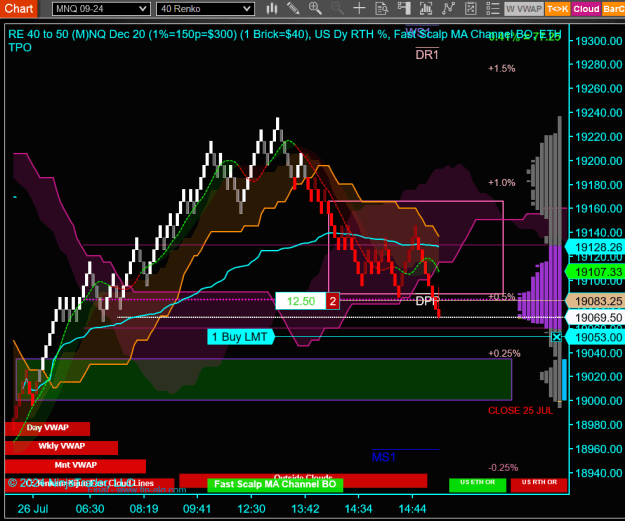Open the MNQ 09-24 instrument dropdown

[101, 9]
